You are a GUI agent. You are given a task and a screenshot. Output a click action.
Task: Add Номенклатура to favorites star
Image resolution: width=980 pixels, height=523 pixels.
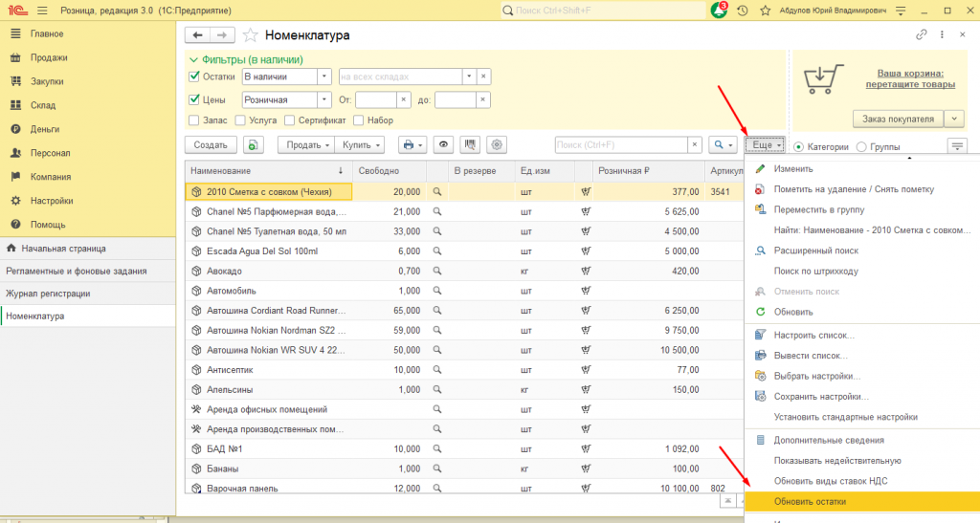[x=250, y=35]
